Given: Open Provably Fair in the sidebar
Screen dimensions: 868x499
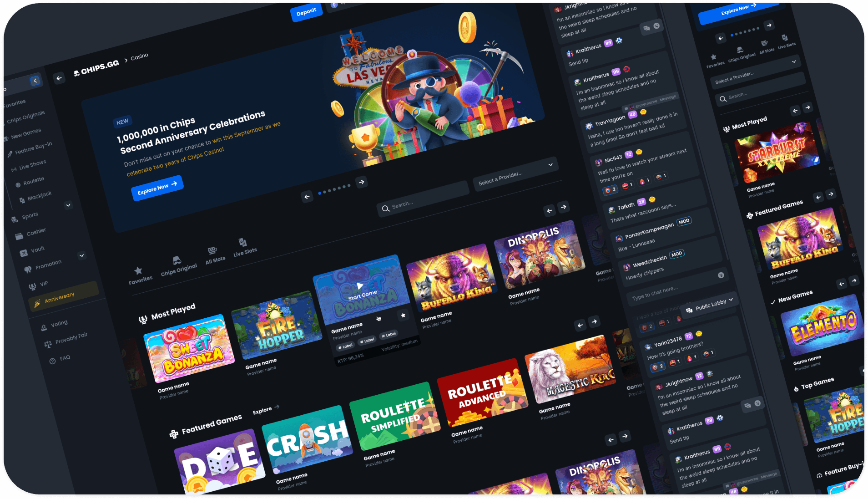Looking at the screenshot, I should 66,339.
